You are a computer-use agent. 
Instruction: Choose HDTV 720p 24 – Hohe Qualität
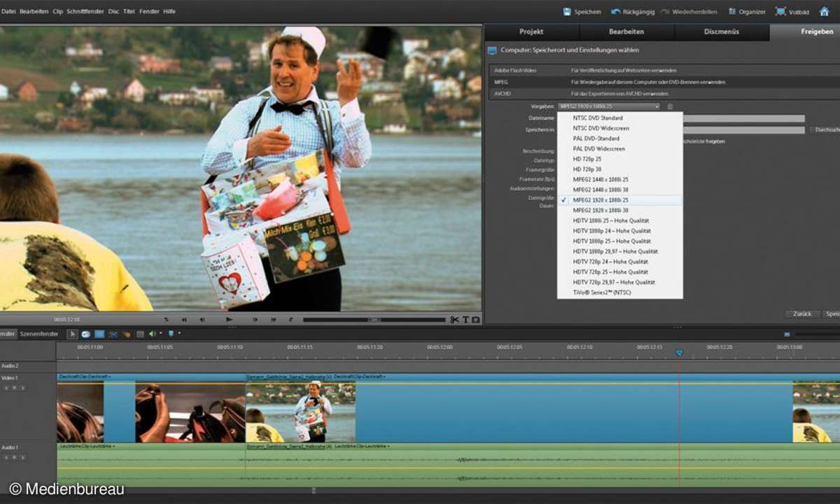[619, 262]
